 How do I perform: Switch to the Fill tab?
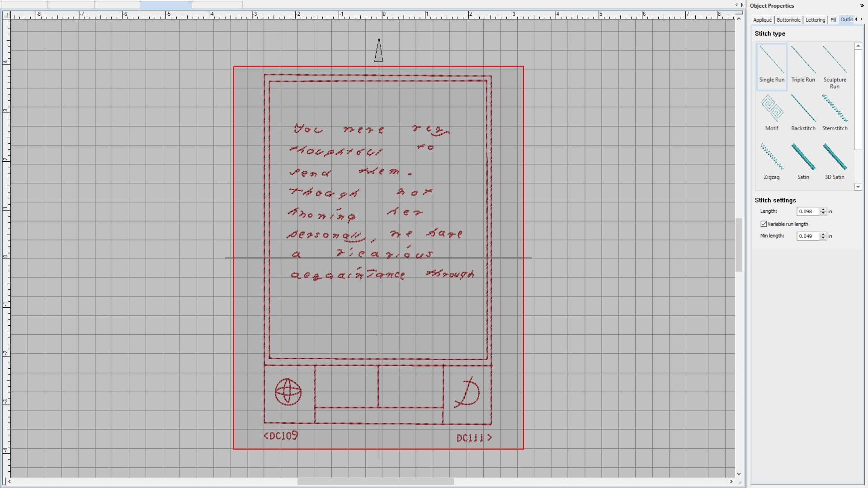pyautogui.click(x=833, y=20)
